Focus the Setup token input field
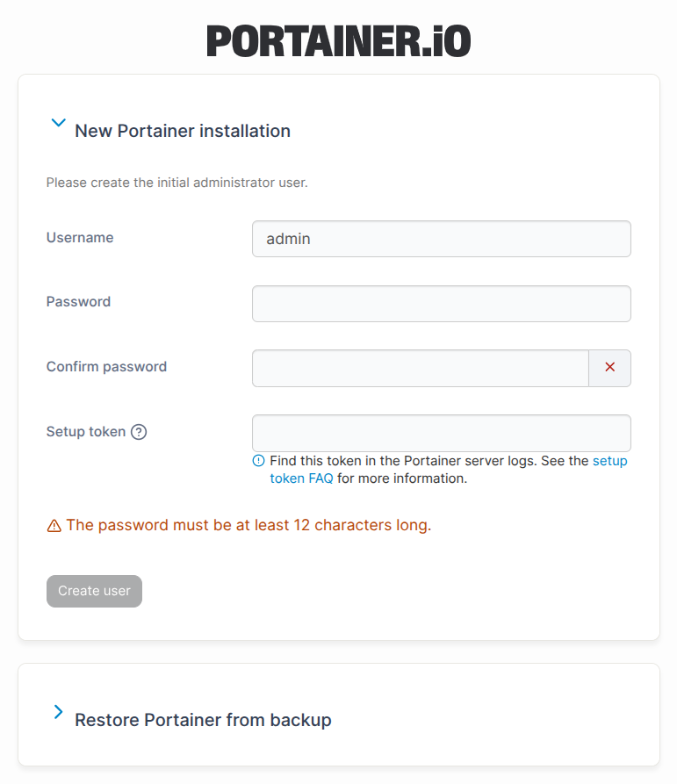The width and height of the screenshot is (677, 784). pos(442,433)
